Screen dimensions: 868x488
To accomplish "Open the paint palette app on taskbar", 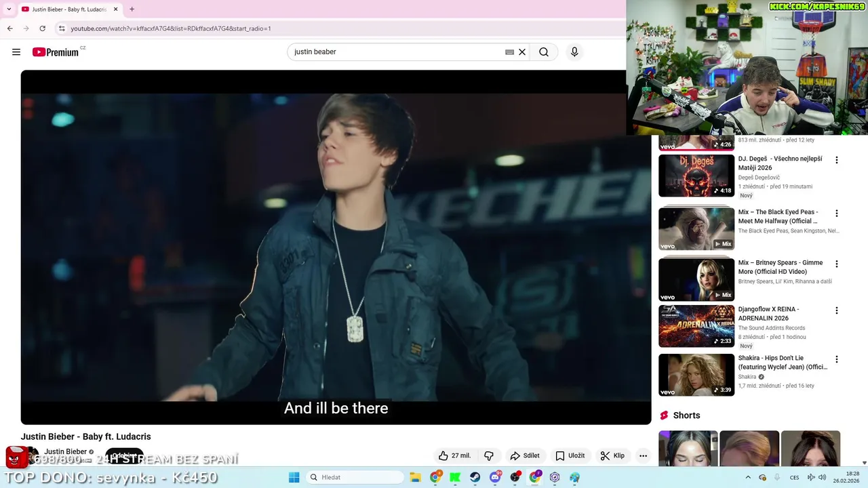I will [574, 477].
